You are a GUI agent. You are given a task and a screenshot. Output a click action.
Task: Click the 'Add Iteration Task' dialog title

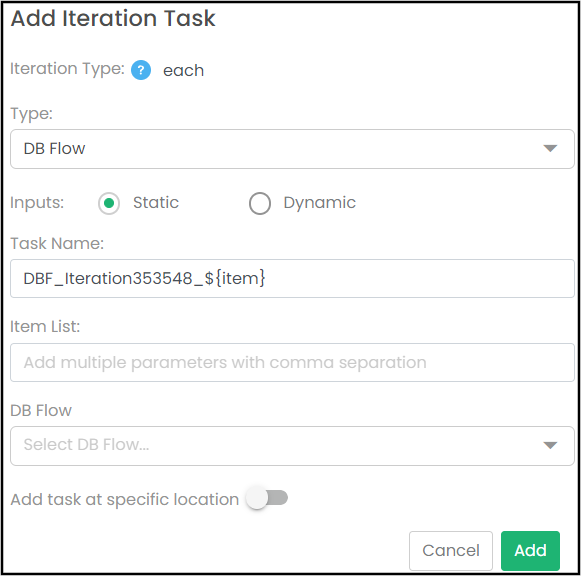click(113, 18)
